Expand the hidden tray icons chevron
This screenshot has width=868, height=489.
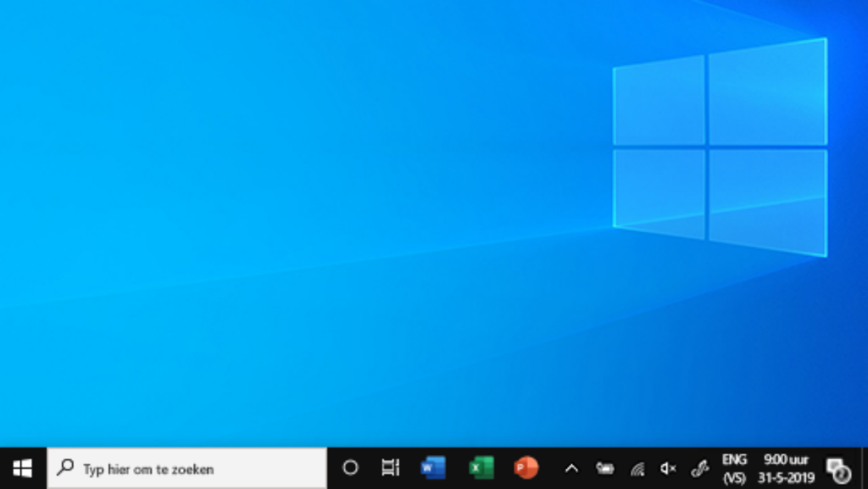(570, 467)
